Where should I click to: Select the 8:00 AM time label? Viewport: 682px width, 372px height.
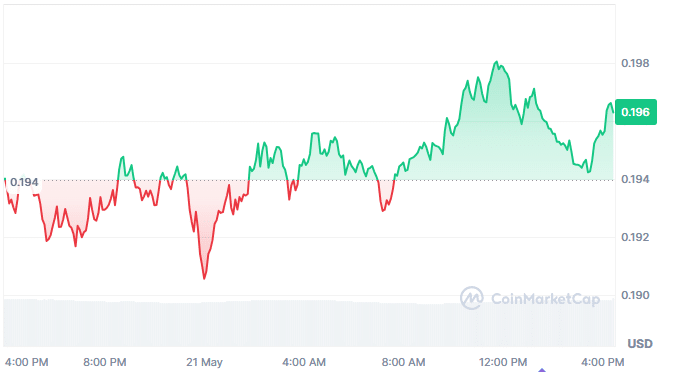(x=404, y=362)
